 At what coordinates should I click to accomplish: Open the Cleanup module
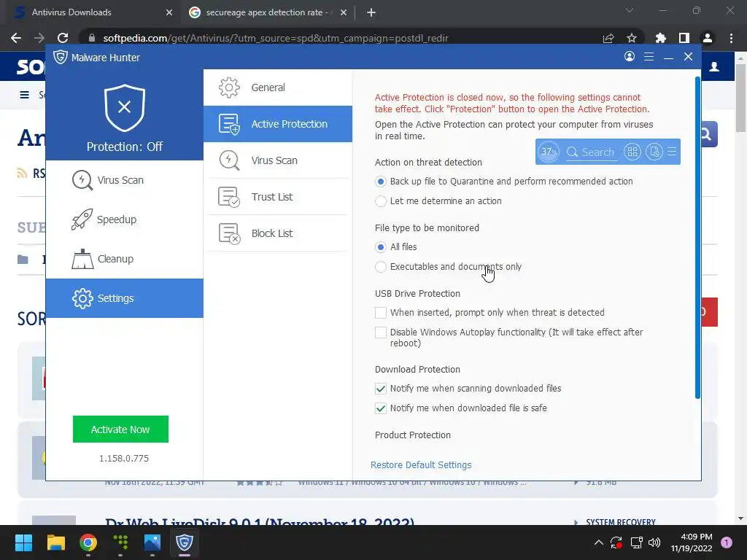click(x=124, y=259)
